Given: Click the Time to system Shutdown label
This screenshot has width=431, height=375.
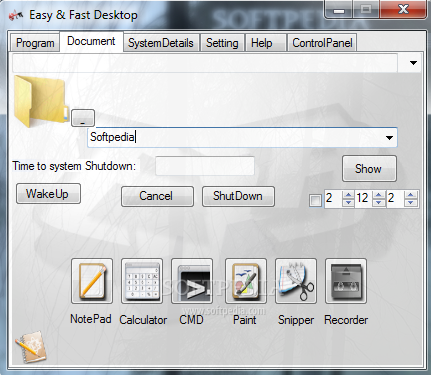Looking at the screenshot, I should point(74,166).
